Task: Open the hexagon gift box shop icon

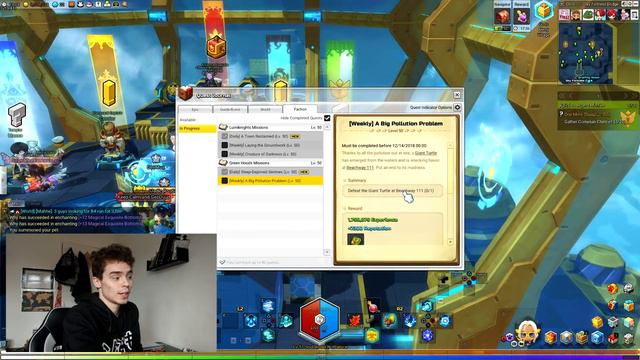Action: (x=544, y=11)
